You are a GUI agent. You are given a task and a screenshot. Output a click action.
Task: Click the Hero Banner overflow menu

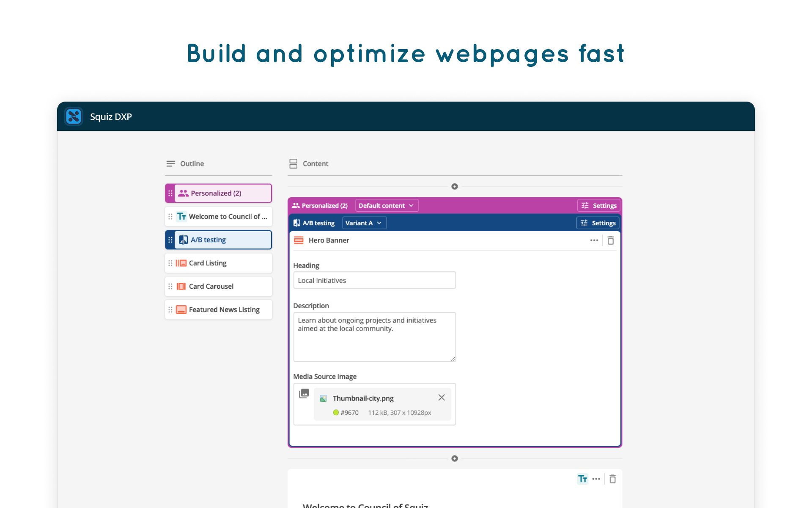click(x=594, y=240)
